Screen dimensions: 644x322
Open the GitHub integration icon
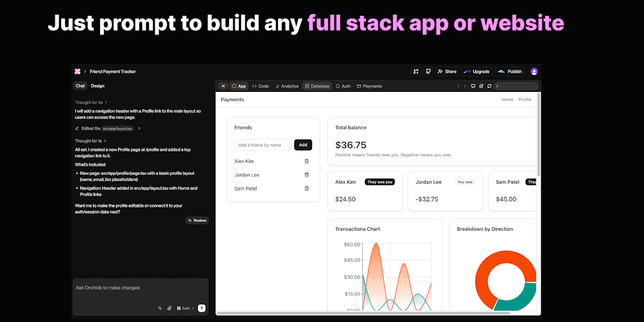click(x=428, y=72)
